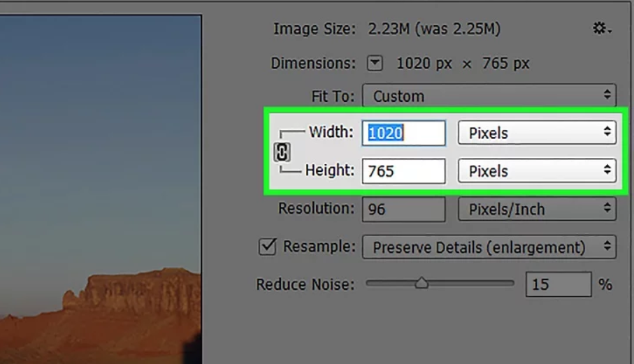Open the Width units Pixels dropdown
634x364 pixels.
click(x=536, y=133)
